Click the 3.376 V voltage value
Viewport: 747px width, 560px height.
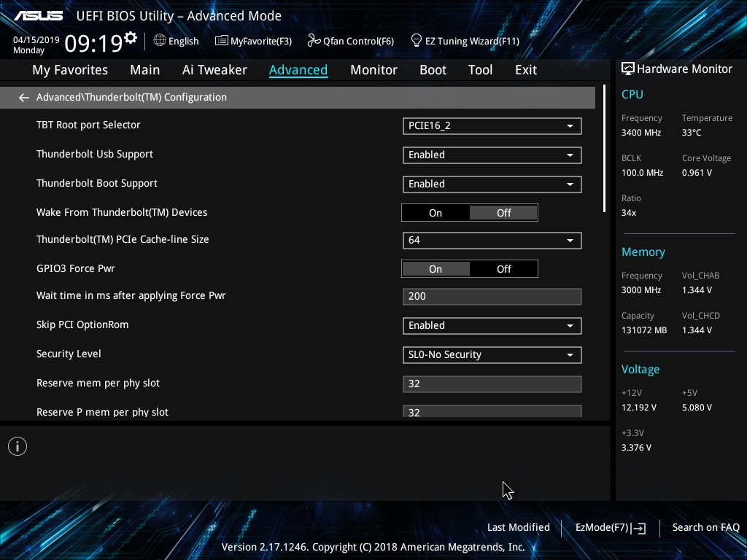[x=636, y=448]
